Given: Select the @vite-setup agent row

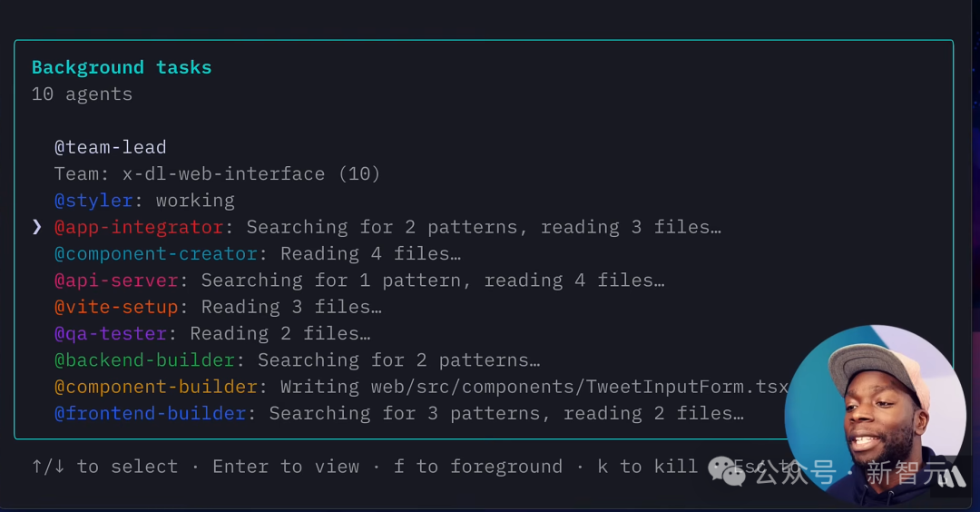Looking at the screenshot, I should coord(218,307).
